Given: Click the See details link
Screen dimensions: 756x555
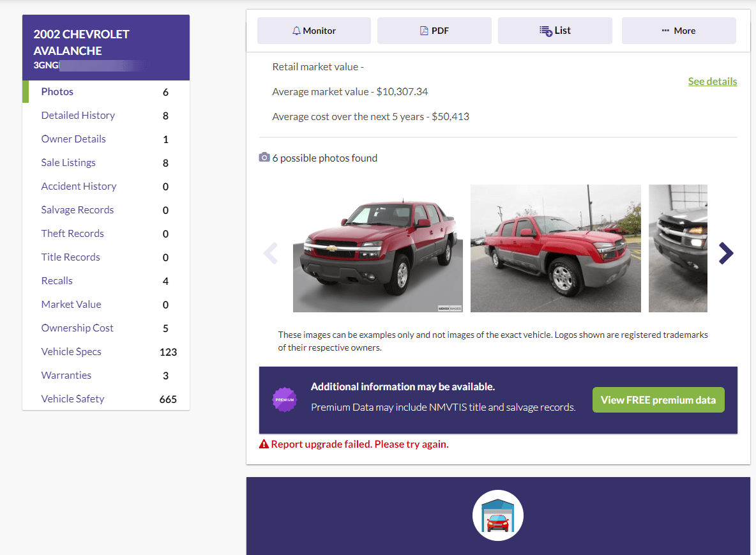Looking at the screenshot, I should [712, 82].
